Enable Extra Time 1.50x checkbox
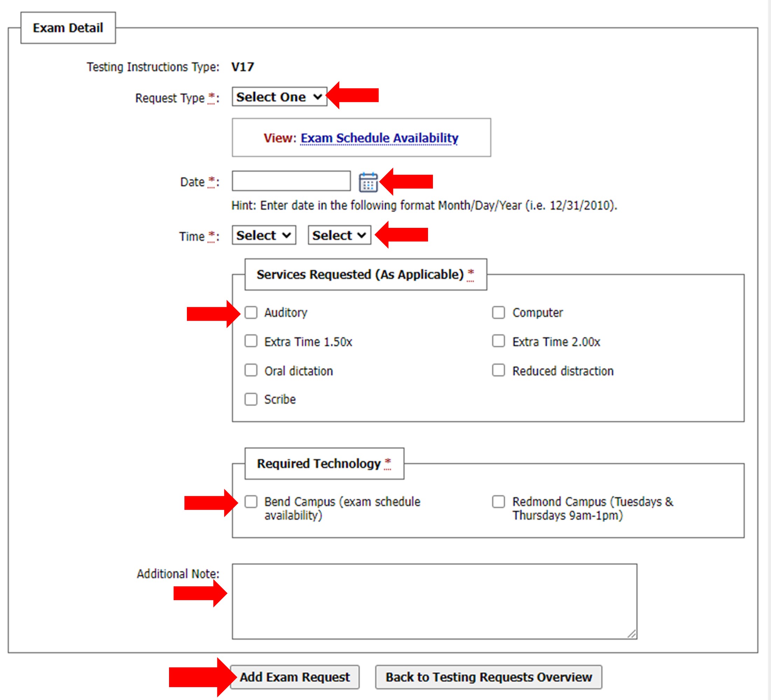The image size is (771, 700). pos(251,341)
